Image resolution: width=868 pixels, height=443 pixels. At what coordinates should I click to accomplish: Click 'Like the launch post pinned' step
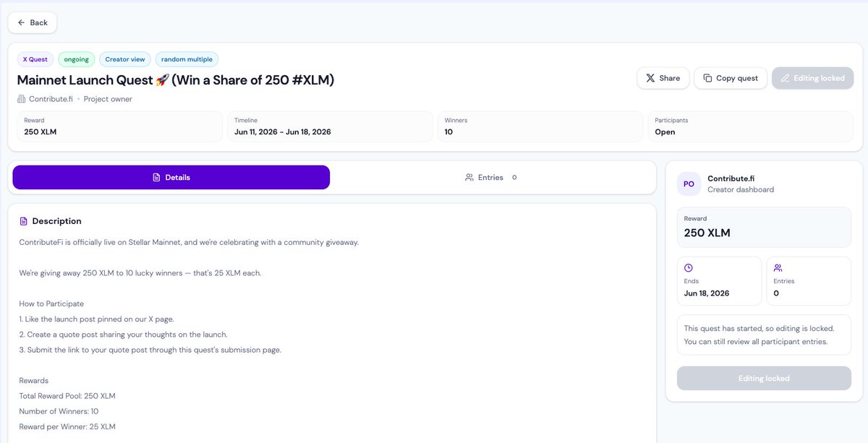point(96,319)
